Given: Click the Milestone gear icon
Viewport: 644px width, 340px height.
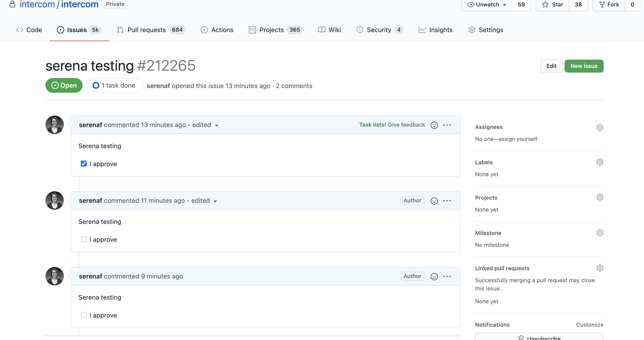Looking at the screenshot, I should coord(600,233).
